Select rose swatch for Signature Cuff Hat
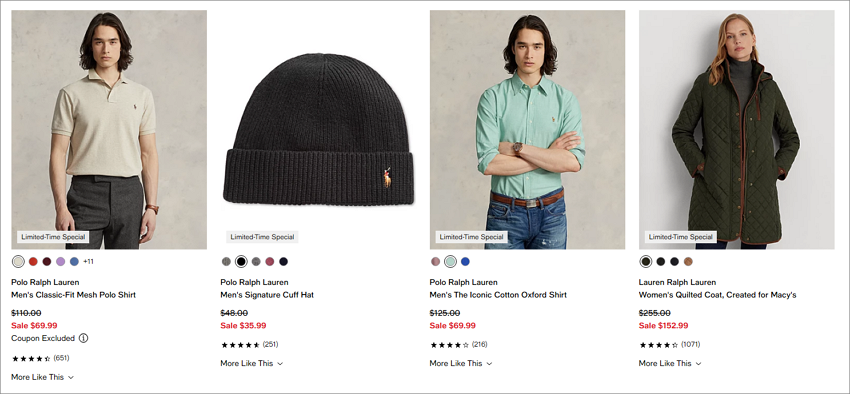The image size is (850, 394). pyautogui.click(x=270, y=262)
